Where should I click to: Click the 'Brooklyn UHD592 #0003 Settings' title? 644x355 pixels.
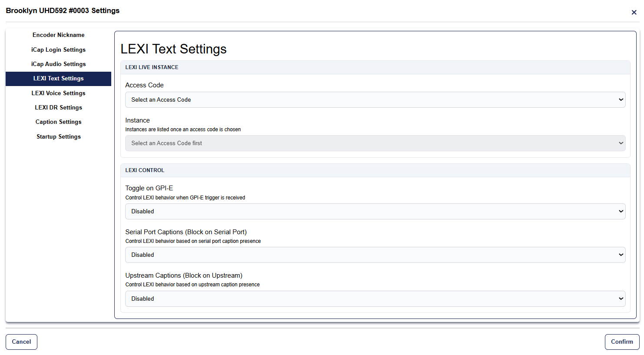[63, 10]
